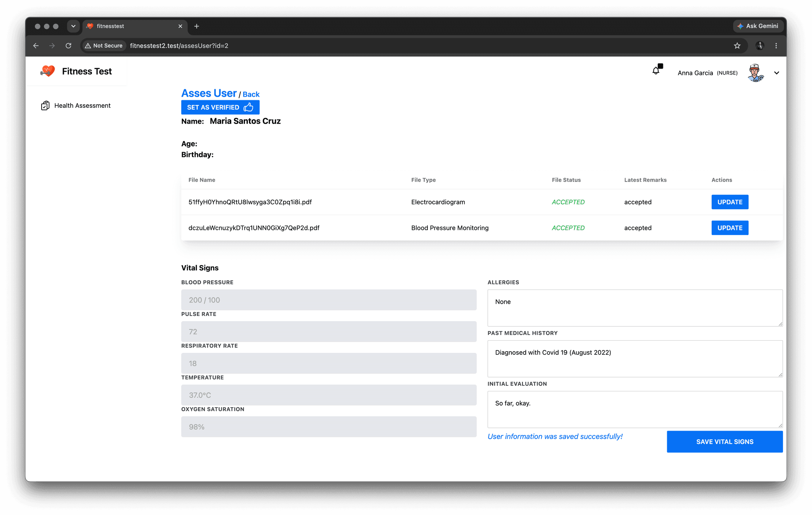Click Anna Garcia user name
The width and height of the screenshot is (812, 515).
695,73
